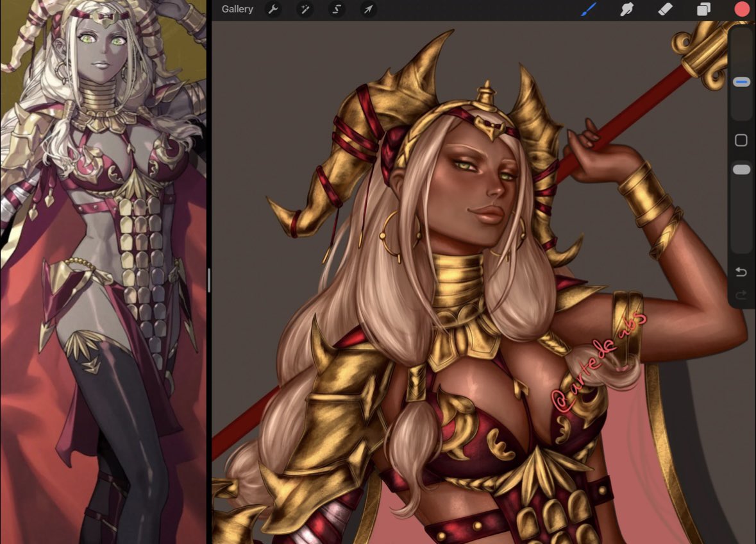Open the red active color picker
The height and width of the screenshot is (544, 756).
click(x=742, y=9)
